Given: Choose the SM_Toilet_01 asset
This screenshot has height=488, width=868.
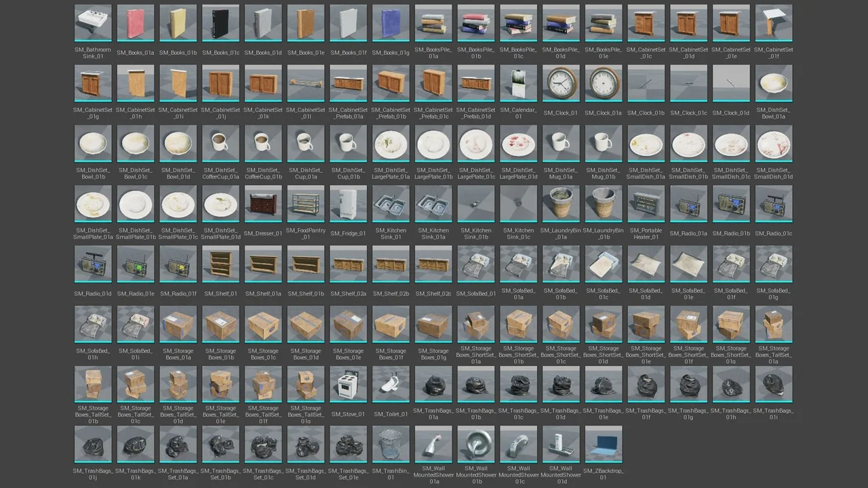Looking at the screenshot, I should point(391,385).
